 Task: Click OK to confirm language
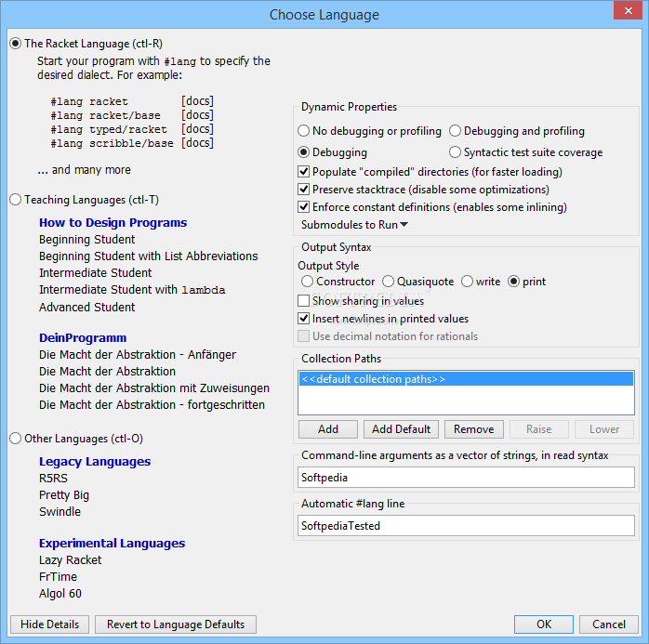click(544, 624)
